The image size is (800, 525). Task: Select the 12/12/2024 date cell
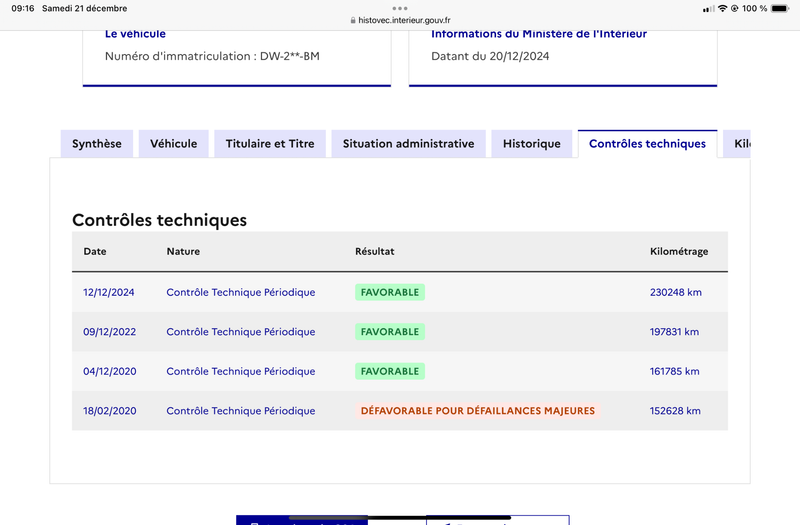pyautogui.click(x=109, y=292)
